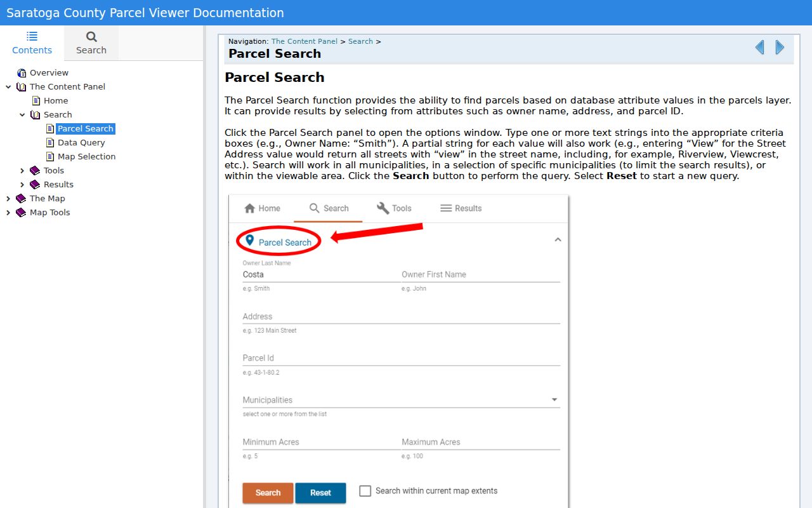Click the Address field in the screenshot
The image size is (812, 508).
[402, 316]
